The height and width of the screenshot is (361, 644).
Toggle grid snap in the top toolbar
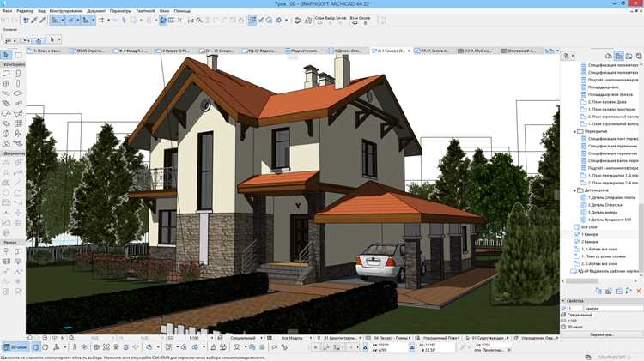pyautogui.click(x=101, y=20)
